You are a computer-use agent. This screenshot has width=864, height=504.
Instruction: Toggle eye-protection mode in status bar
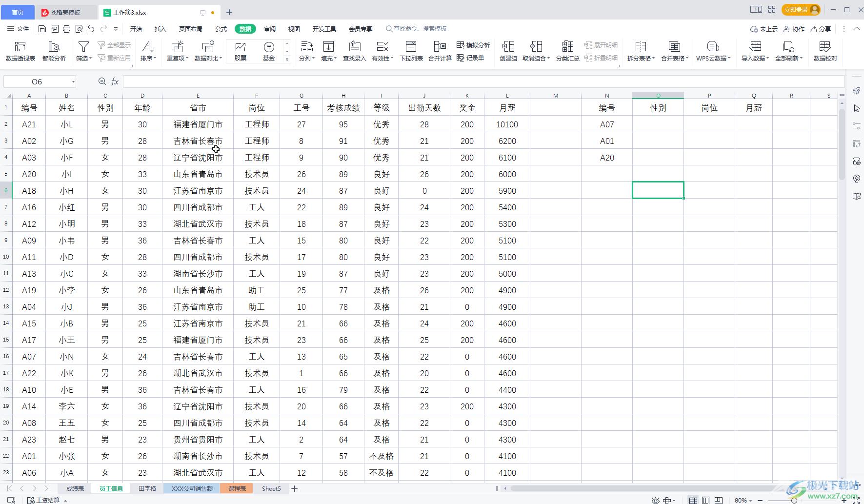[x=656, y=500]
